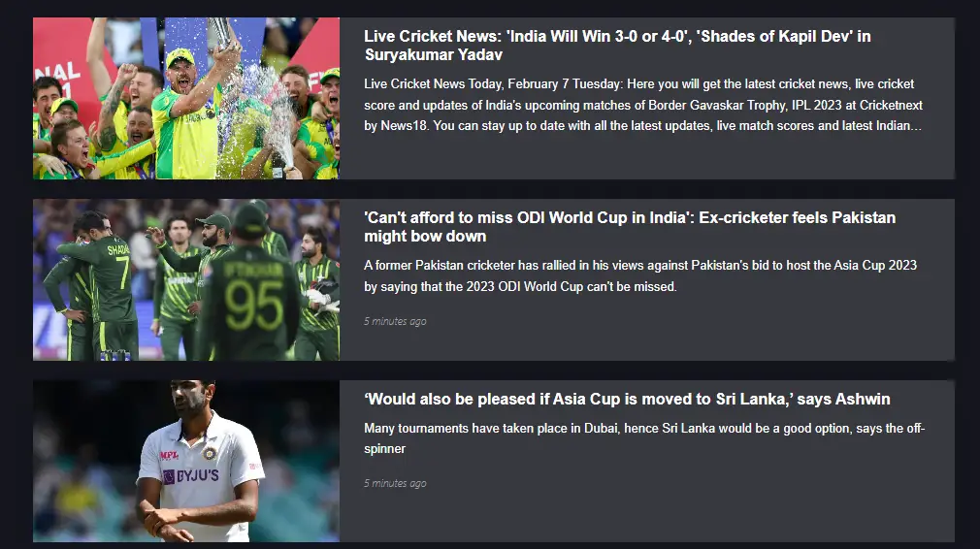
Task: Open the 'India Will Win 3-0 or 4-0' headline
Action: pyautogui.click(x=617, y=46)
